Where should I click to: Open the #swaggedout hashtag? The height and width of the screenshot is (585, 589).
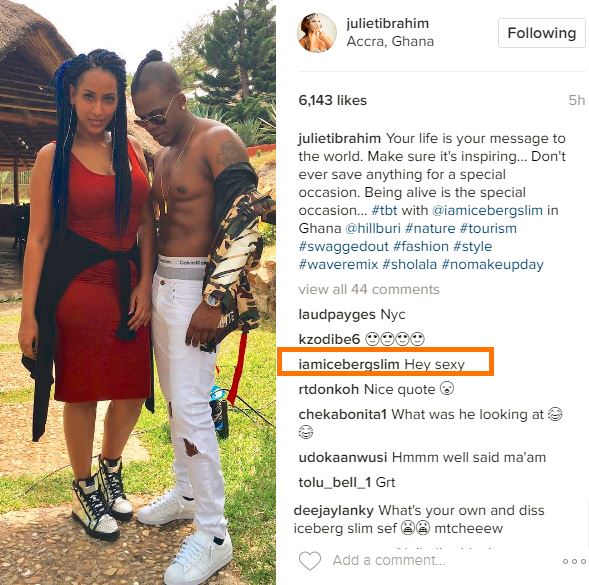[x=343, y=246]
